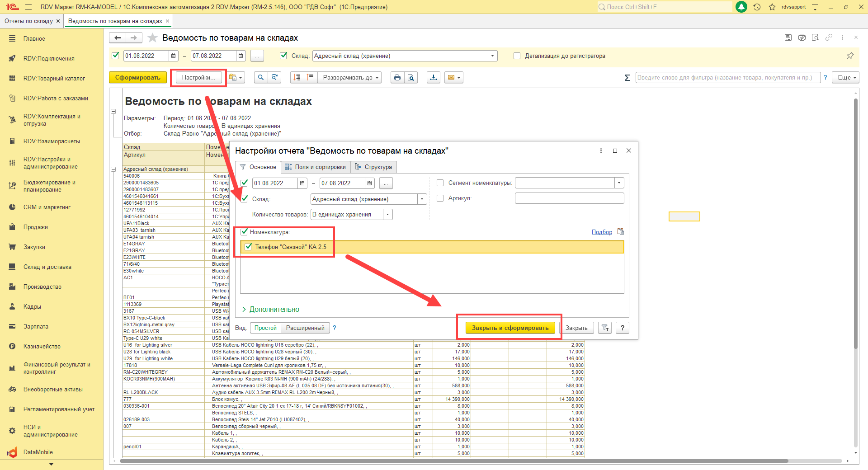Image resolution: width=868 pixels, height=470 pixels.
Task: Click the save report download icon
Action: pos(434,78)
